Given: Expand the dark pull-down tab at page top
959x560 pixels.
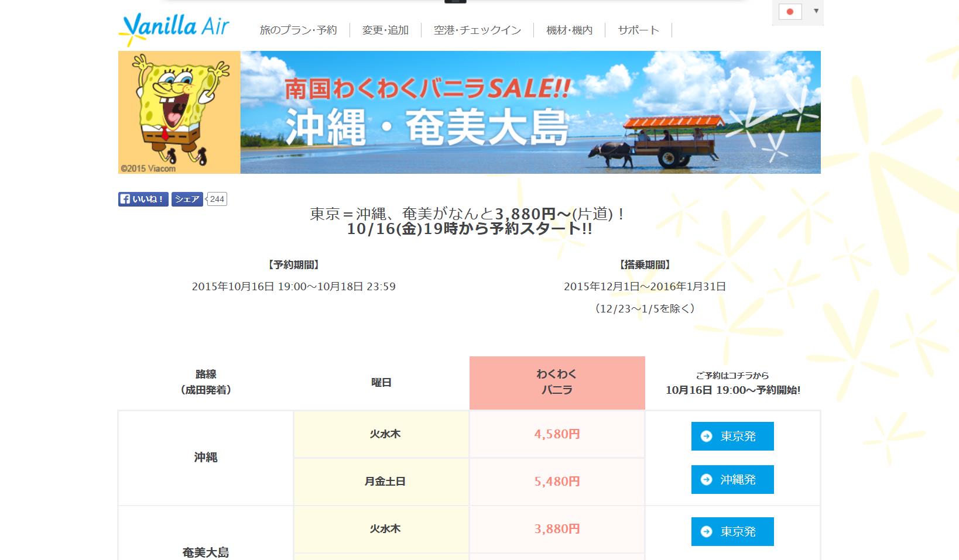Looking at the screenshot, I should coord(455,2).
